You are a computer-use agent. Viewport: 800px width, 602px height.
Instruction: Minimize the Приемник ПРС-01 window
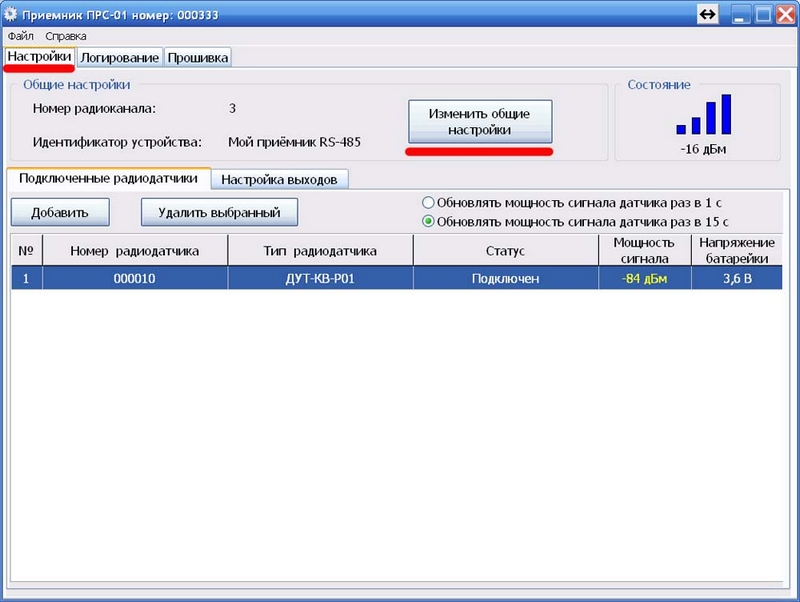pos(740,14)
